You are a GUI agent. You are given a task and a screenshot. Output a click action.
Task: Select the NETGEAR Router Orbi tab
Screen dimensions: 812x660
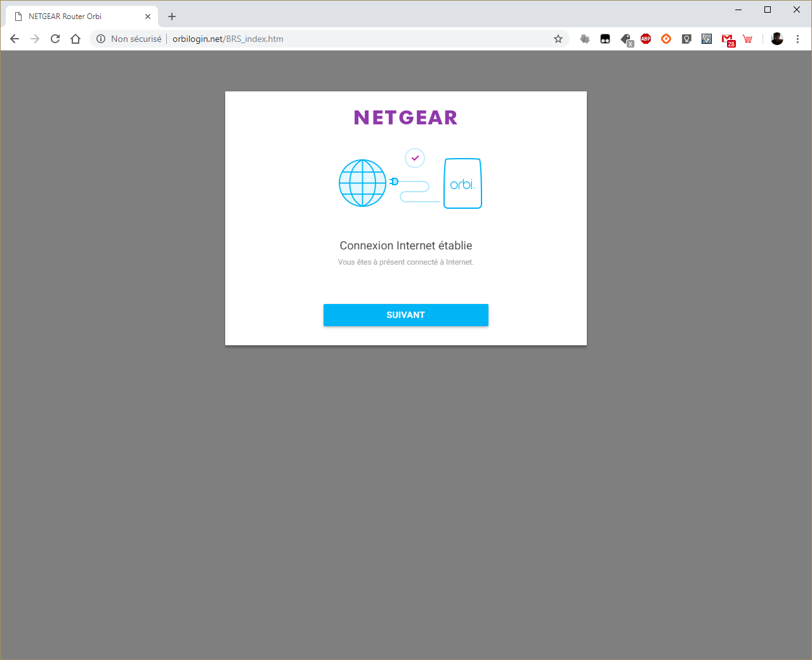click(x=82, y=16)
